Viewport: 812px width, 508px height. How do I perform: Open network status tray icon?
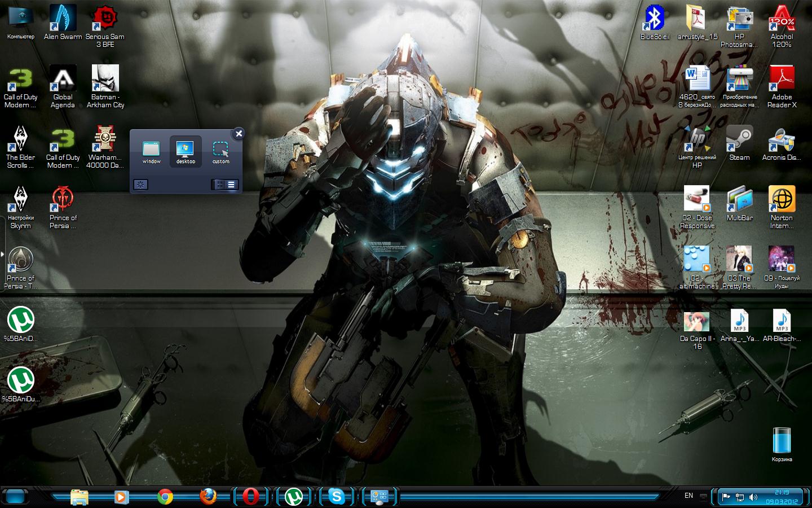(x=740, y=497)
